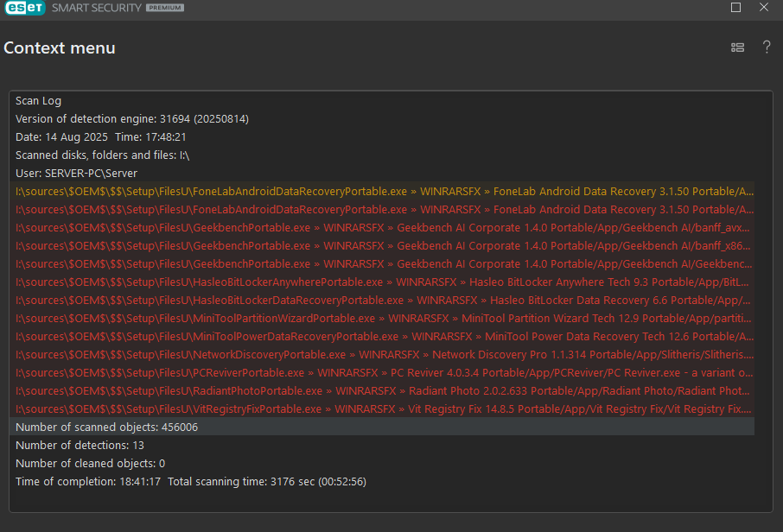Click the PREMIUM badge next to Smart Security

(x=165, y=8)
